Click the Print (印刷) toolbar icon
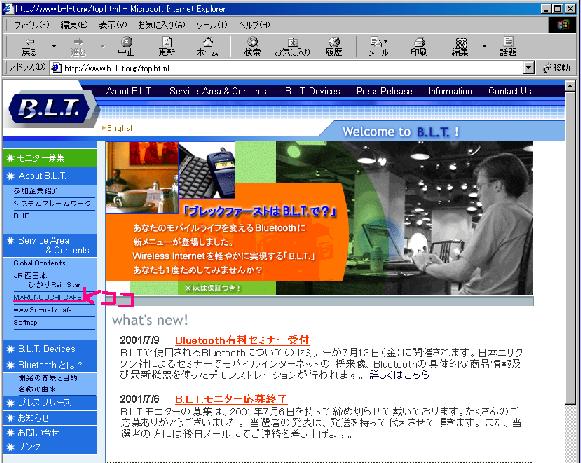 click(x=419, y=47)
